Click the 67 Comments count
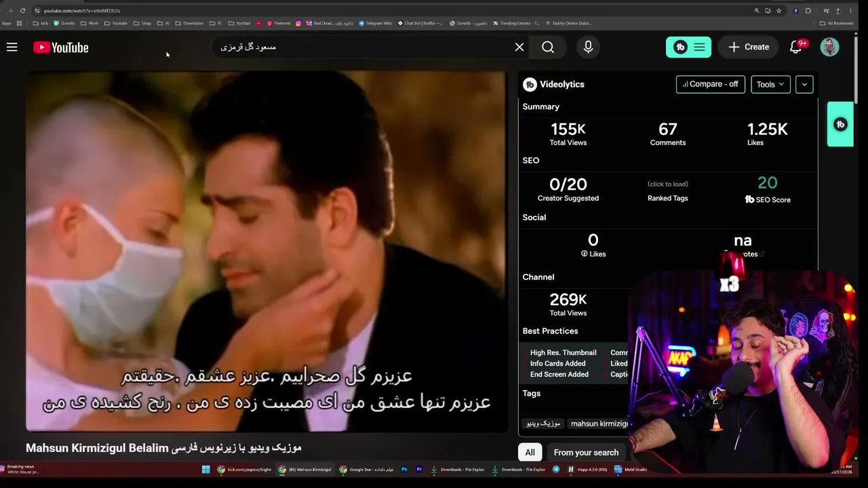 point(668,129)
